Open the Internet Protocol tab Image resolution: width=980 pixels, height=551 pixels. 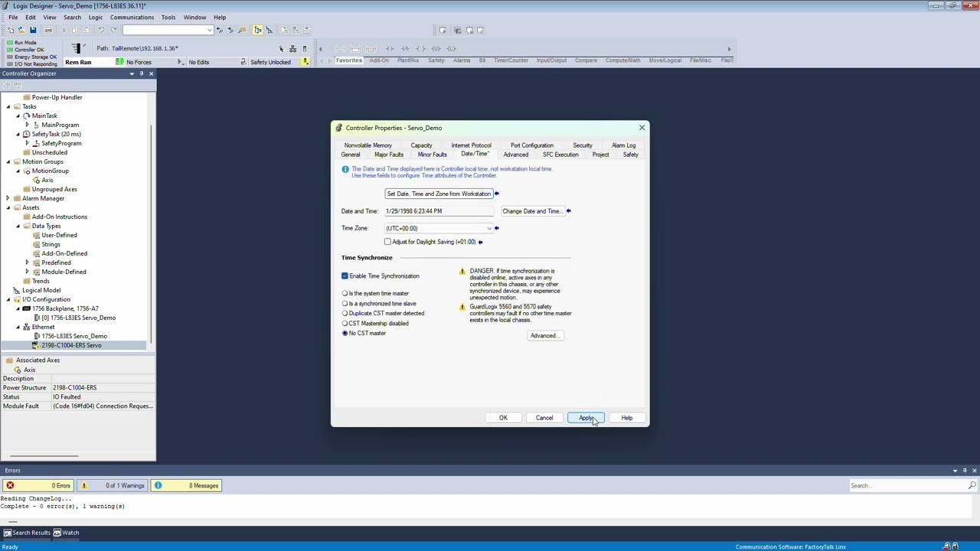tap(471, 145)
